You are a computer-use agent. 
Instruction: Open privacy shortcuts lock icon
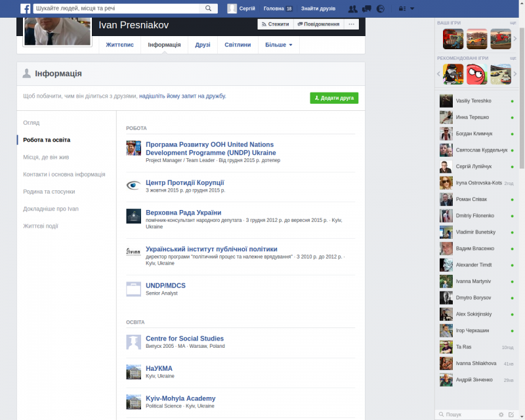[402, 9]
